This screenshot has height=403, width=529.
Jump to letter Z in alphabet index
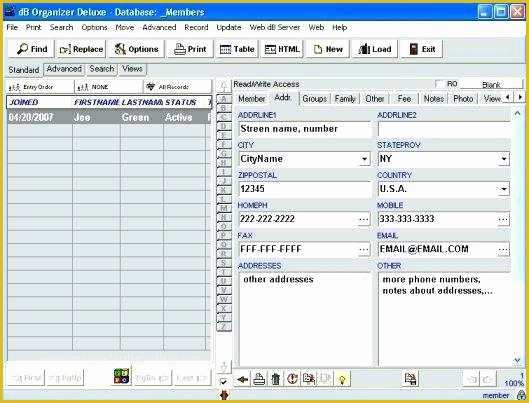tap(224, 326)
